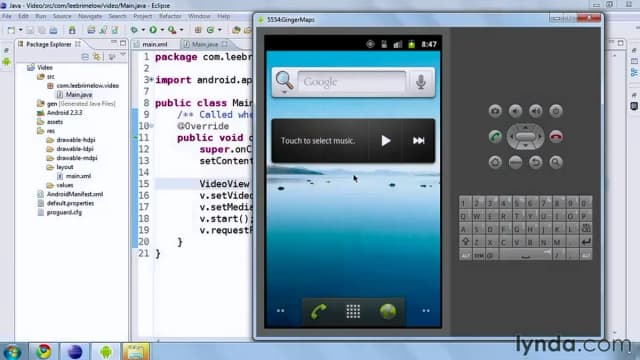640x360 pixels.
Task: Select default.properties file
Action: click(x=70, y=203)
